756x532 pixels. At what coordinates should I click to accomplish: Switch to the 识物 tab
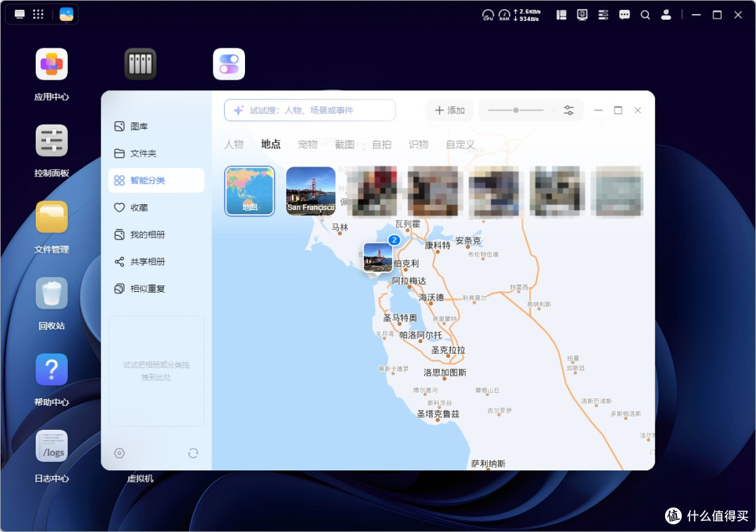point(419,144)
